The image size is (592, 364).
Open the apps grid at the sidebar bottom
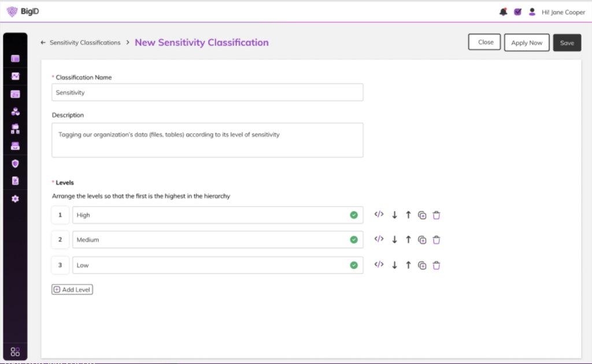pyautogui.click(x=15, y=350)
